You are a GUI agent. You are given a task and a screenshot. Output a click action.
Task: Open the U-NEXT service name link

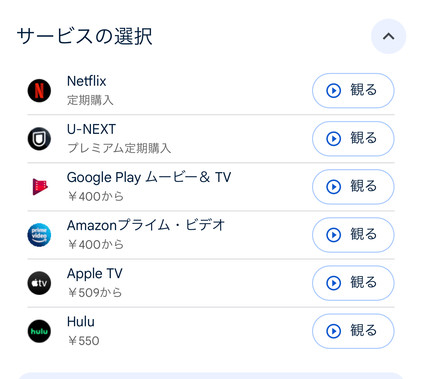point(91,129)
